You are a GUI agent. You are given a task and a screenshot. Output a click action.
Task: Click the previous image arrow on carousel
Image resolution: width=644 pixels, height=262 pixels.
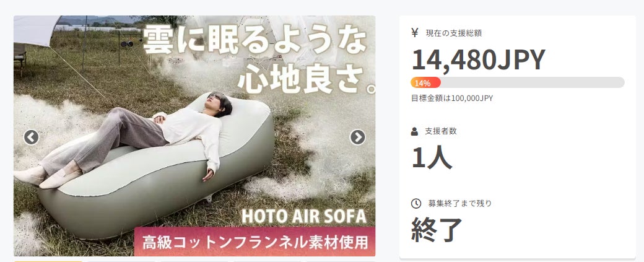[31, 137]
